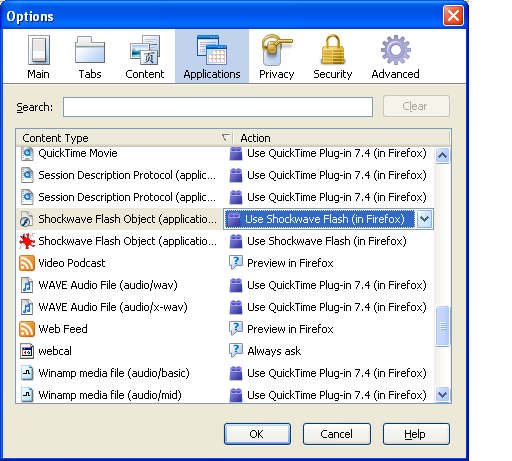Click the webcal calendar icon
Screen dimensions: 512x461
(x=27, y=351)
